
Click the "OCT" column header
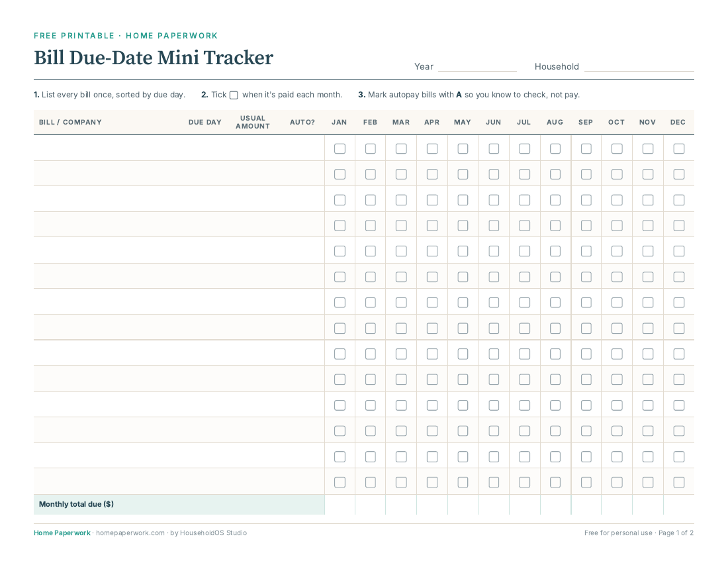[617, 122]
